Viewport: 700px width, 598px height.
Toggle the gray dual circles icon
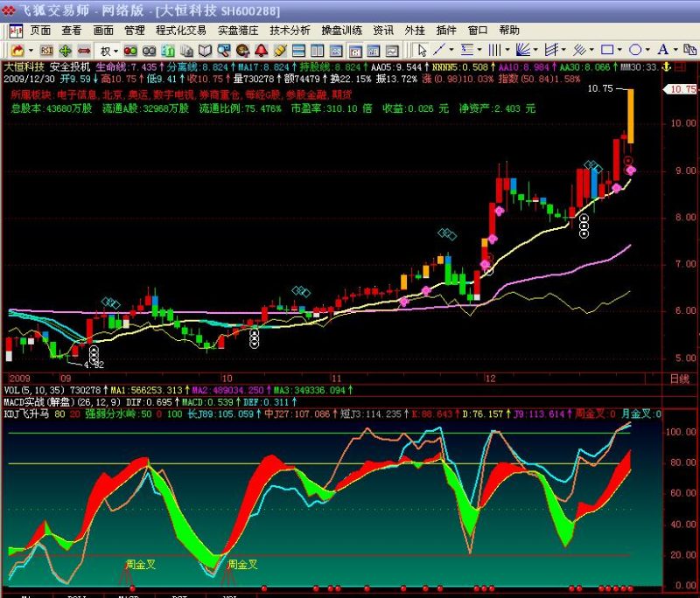pyautogui.click(x=149, y=51)
